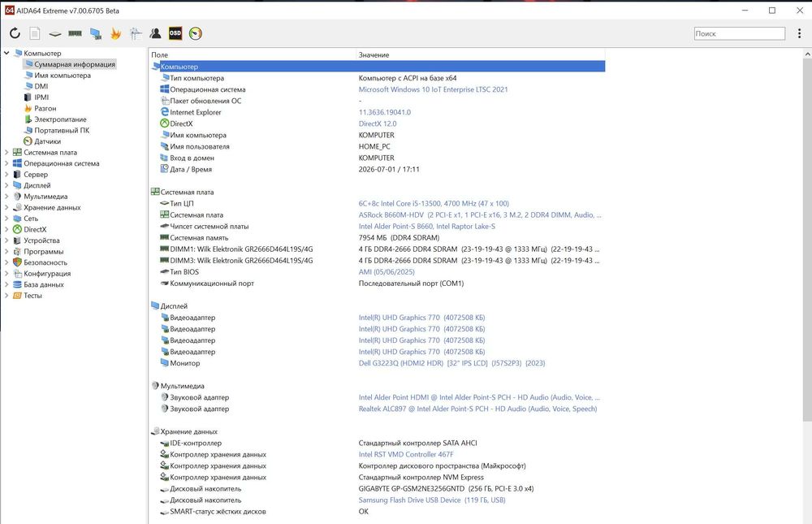Open the monitor diagnostics toolbar icon
This screenshot has width=812, height=524.
[95, 33]
